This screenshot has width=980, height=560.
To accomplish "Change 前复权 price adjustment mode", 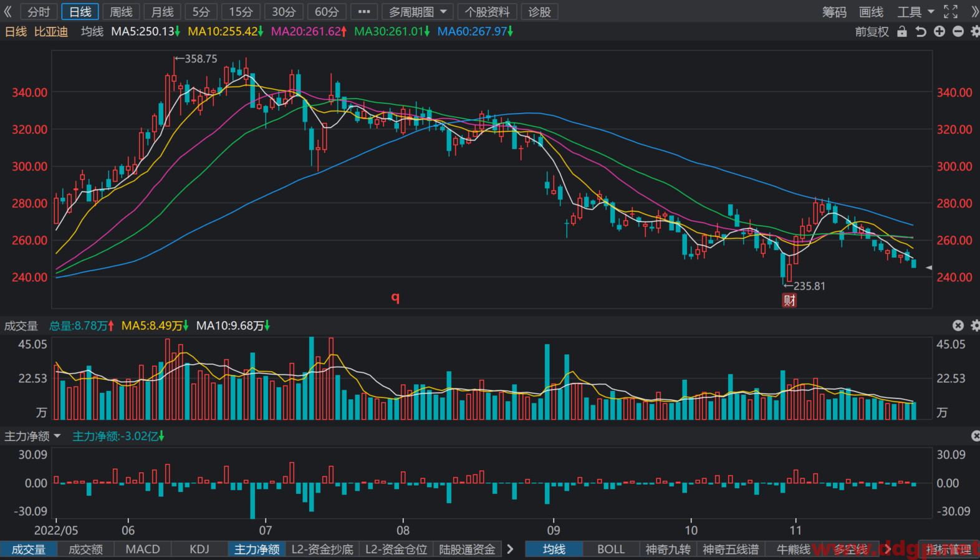I will point(872,31).
